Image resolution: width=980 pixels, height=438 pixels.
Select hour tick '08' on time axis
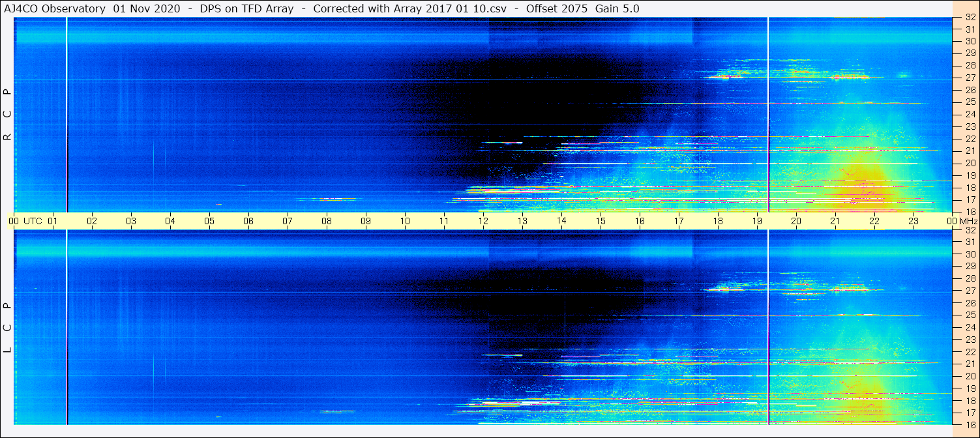pyautogui.click(x=327, y=221)
